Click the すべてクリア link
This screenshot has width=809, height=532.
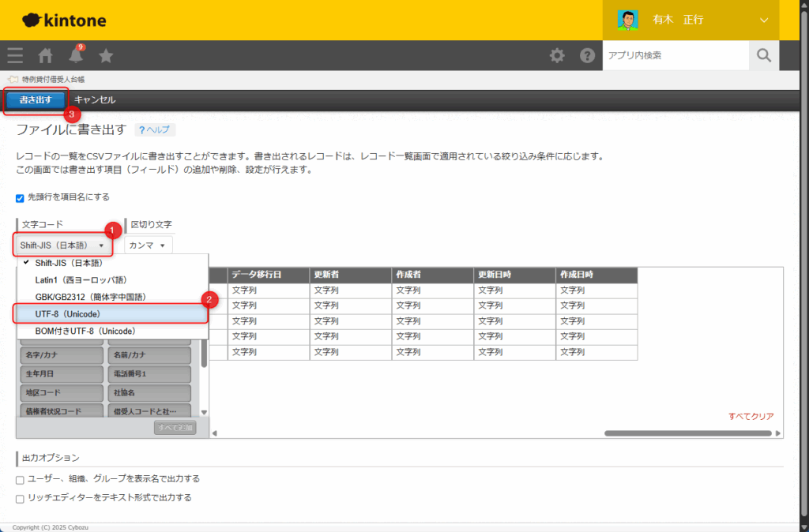[x=751, y=416]
